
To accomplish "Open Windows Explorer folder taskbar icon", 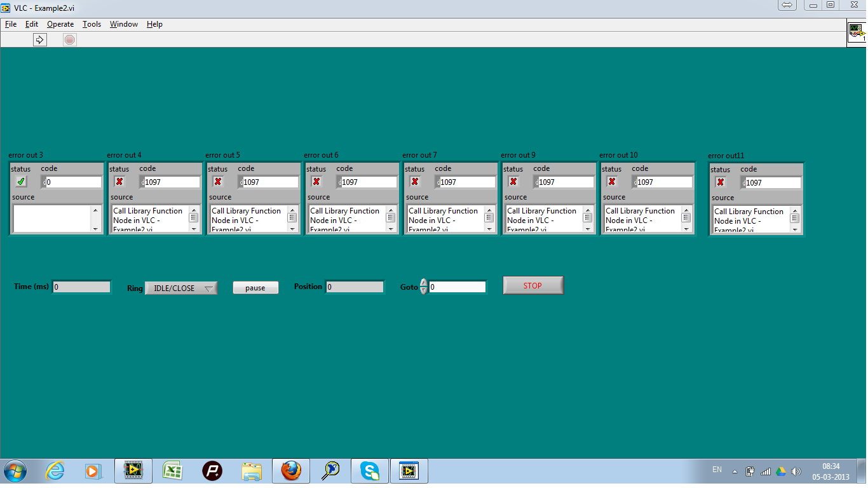I will pyautogui.click(x=252, y=471).
